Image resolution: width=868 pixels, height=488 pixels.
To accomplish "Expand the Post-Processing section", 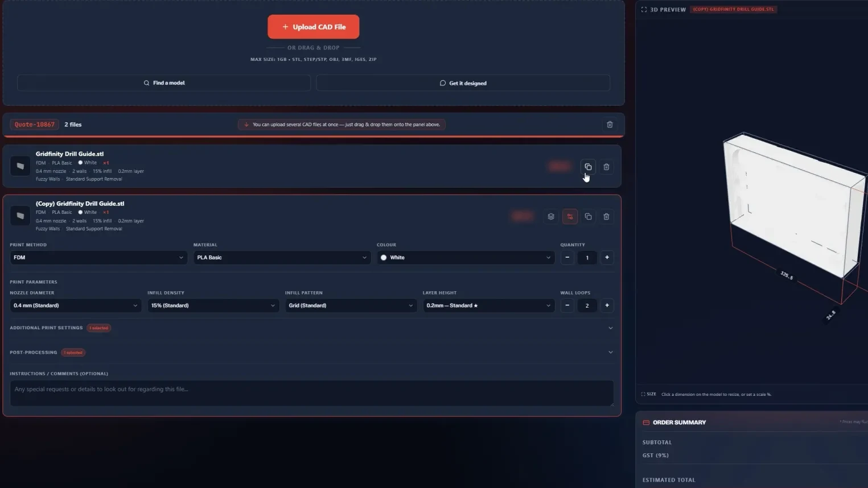I will (x=311, y=353).
